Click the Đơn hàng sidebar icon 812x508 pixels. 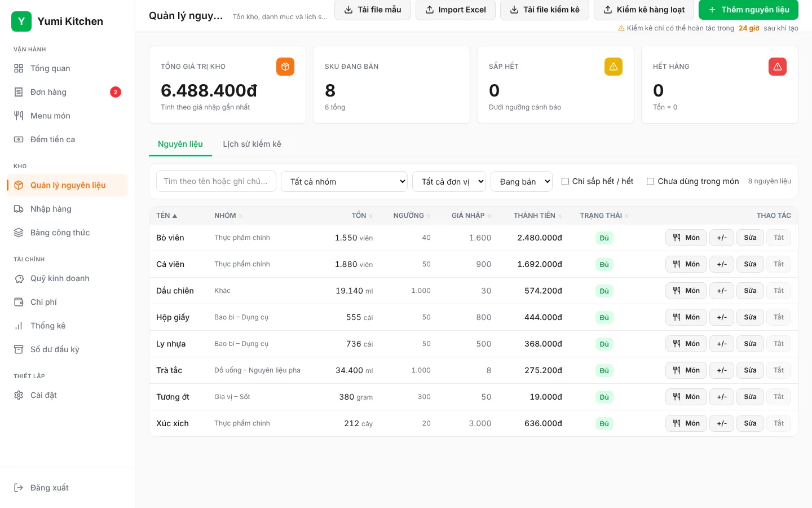click(19, 92)
